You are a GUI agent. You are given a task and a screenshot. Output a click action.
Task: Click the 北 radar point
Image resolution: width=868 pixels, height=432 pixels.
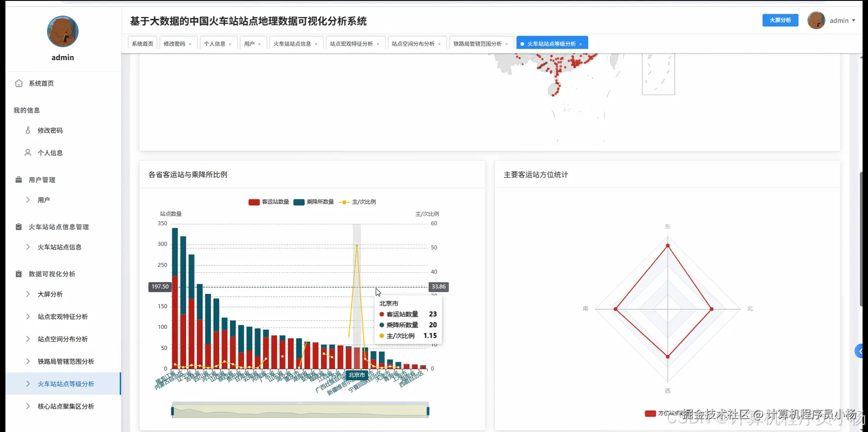(x=712, y=309)
